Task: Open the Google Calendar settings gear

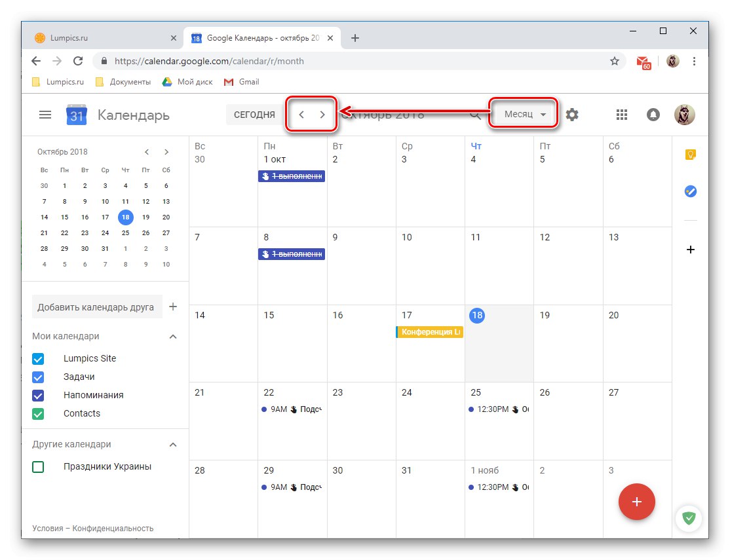Action: (x=572, y=114)
